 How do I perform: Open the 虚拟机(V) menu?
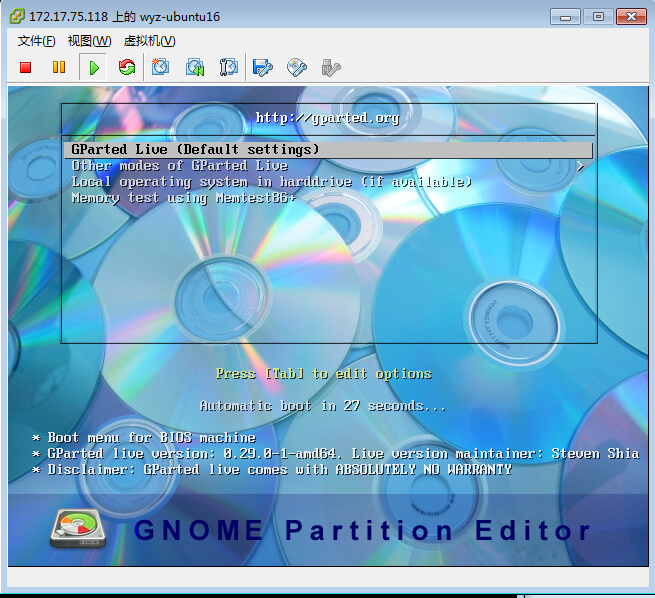pyautogui.click(x=149, y=41)
